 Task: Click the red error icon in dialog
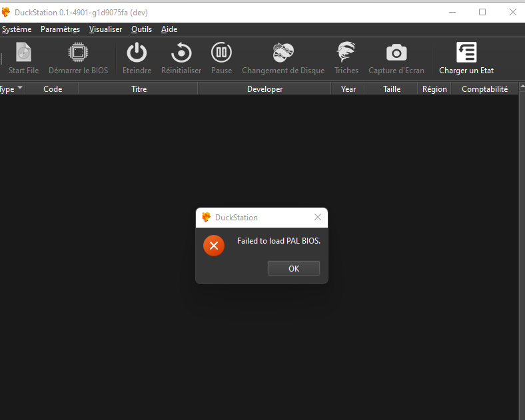tap(214, 246)
